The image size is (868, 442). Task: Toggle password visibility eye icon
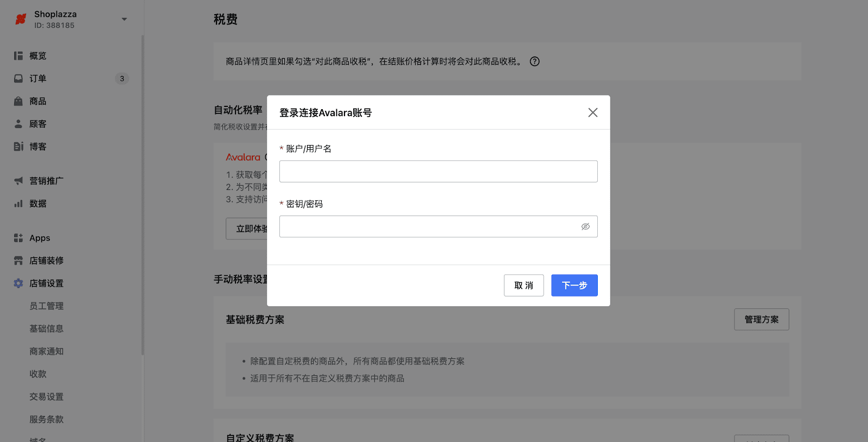point(585,226)
